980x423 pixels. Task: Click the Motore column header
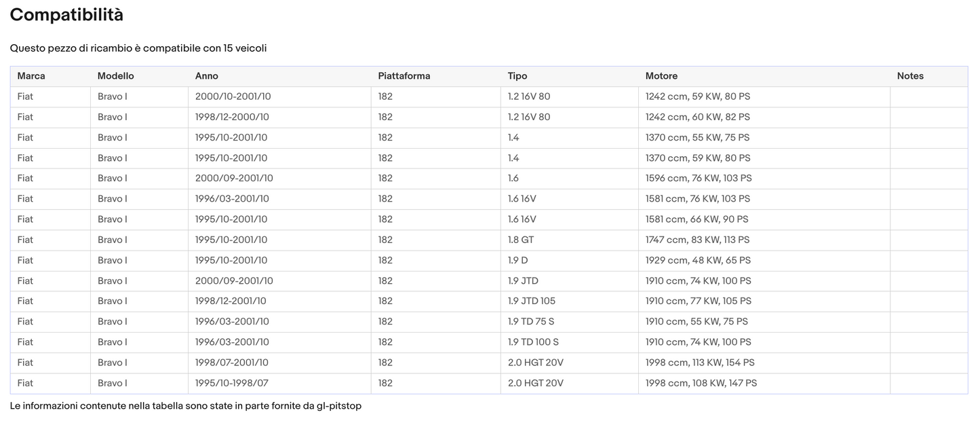(x=661, y=76)
